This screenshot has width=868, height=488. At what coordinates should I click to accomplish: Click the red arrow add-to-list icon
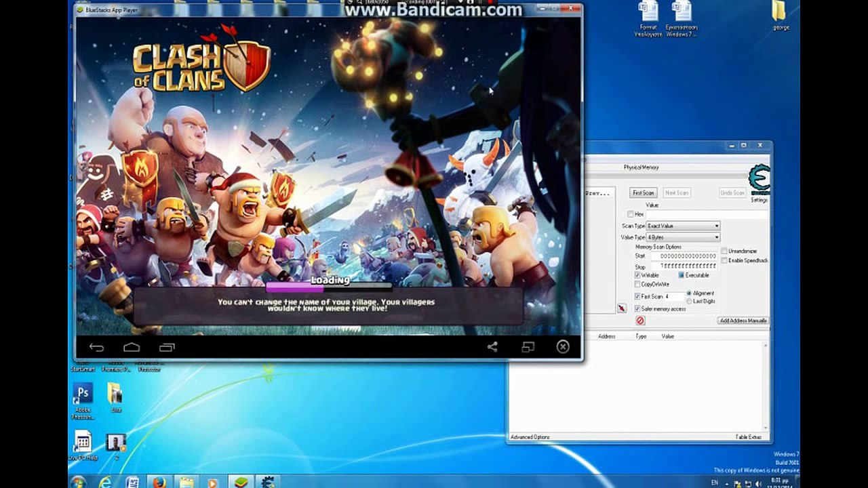[621, 308]
